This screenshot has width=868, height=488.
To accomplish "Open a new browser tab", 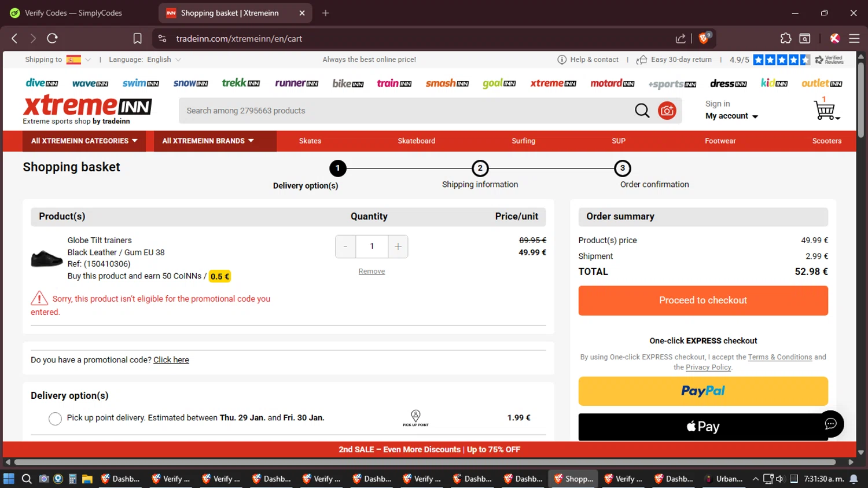I will coord(326,13).
